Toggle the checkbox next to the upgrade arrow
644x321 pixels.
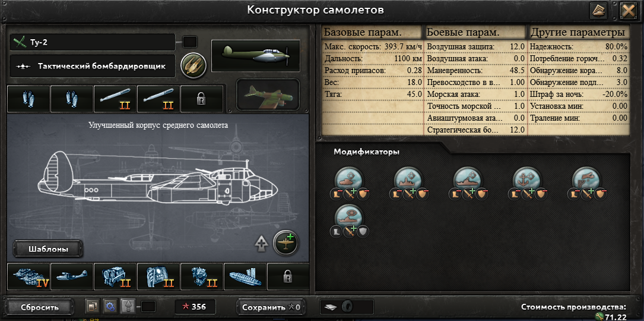coord(148,307)
